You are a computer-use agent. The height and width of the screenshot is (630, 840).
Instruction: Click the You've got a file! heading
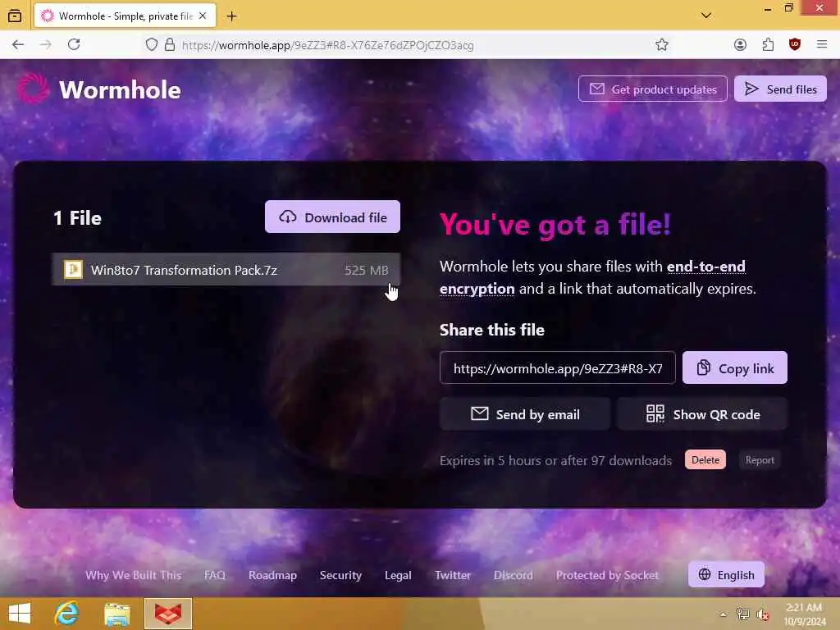click(555, 224)
